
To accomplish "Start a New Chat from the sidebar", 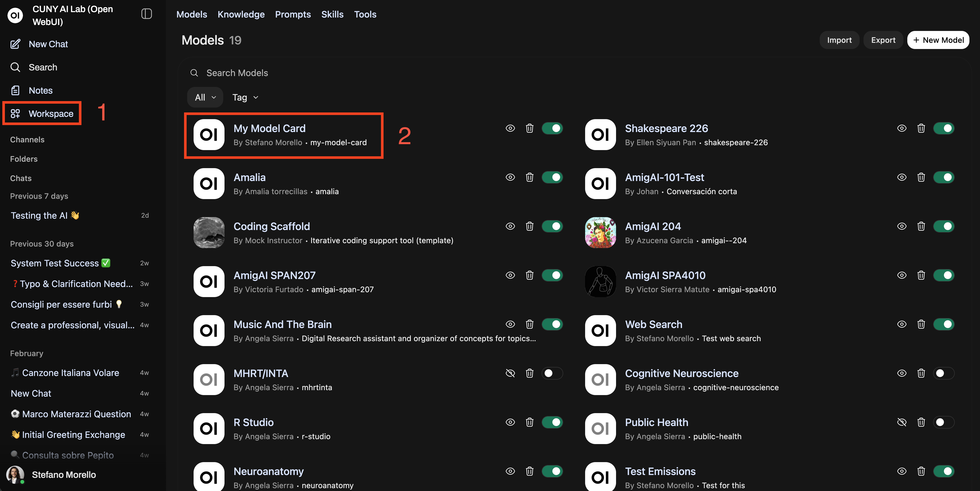I will [48, 44].
